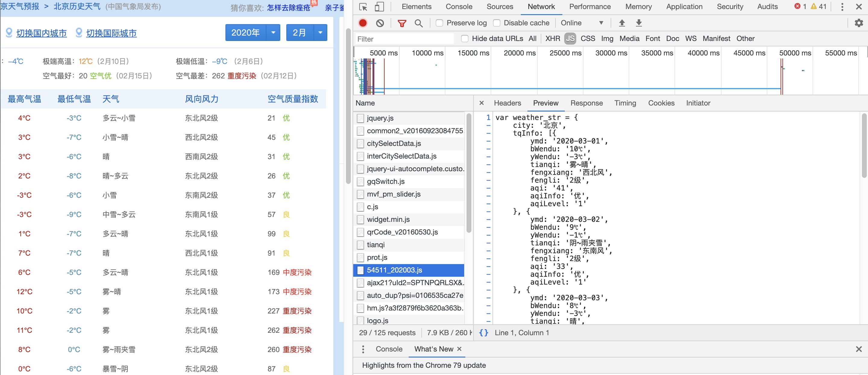The height and width of the screenshot is (375, 868).
Task: Click the Name column header
Action: [x=413, y=103]
